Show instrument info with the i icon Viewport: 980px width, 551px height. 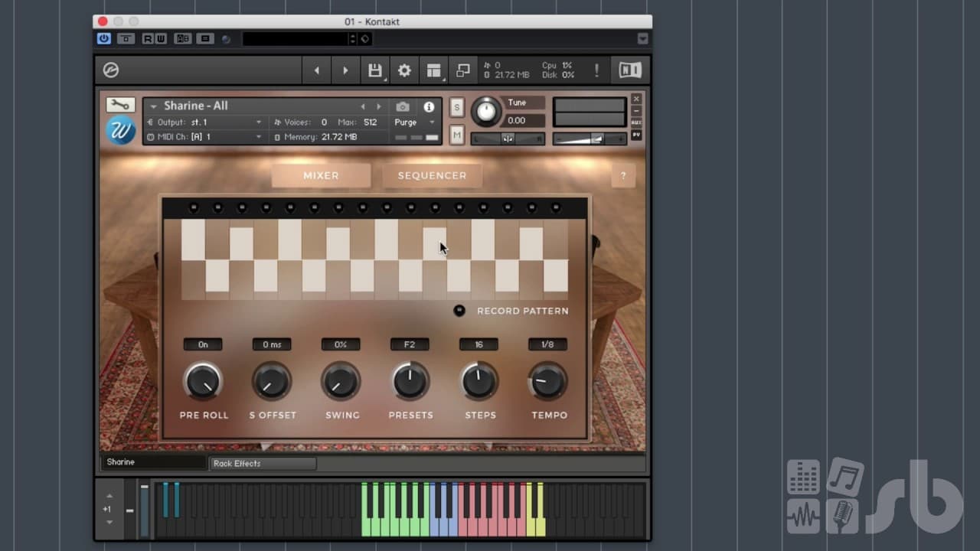click(429, 106)
